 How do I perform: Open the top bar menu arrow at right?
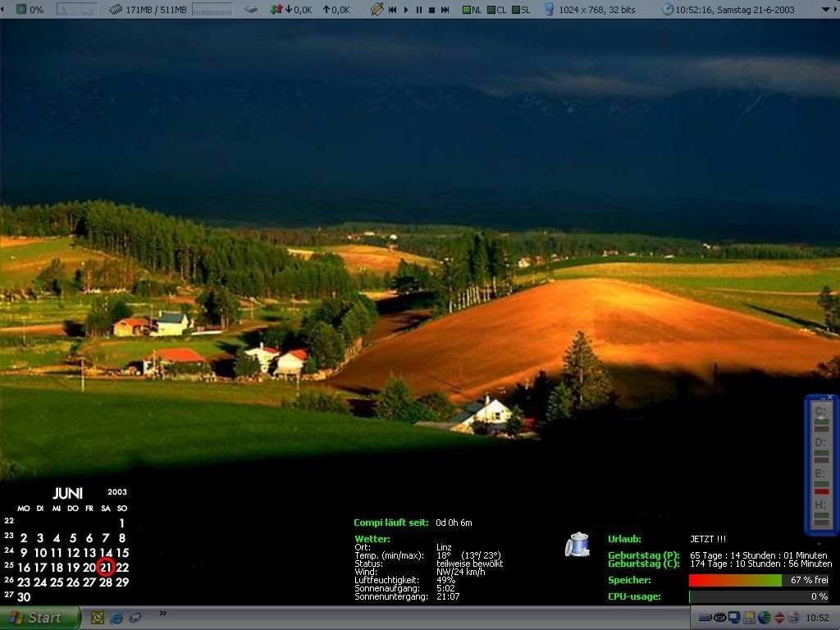coord(824,10)
